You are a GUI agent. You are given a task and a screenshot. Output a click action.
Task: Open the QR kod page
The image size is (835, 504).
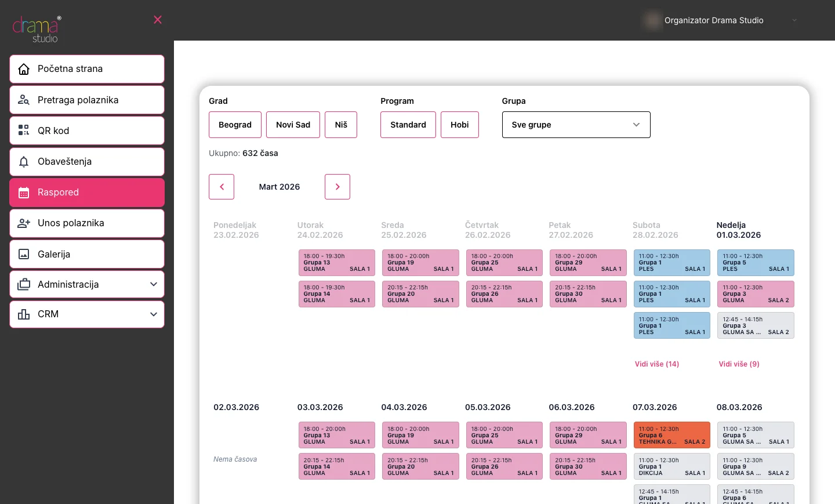(x=87, y=130)
